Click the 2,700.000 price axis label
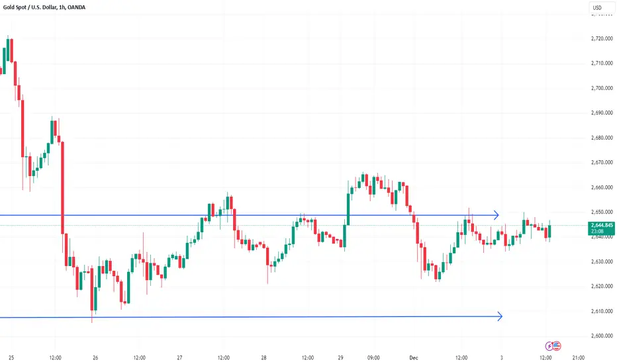617x364 pixels. click(602, 88)
